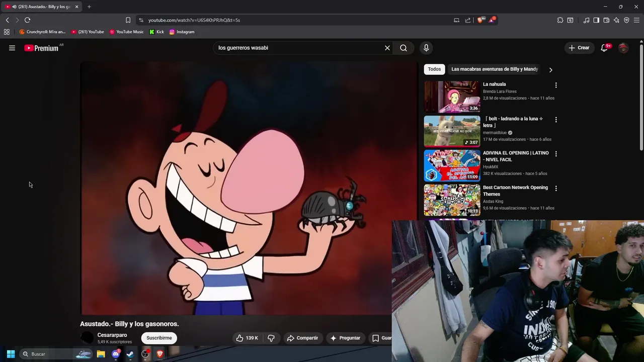Reload the page with the refresh icon
This screenshot has height=362, width=644.
coord(27,20)
